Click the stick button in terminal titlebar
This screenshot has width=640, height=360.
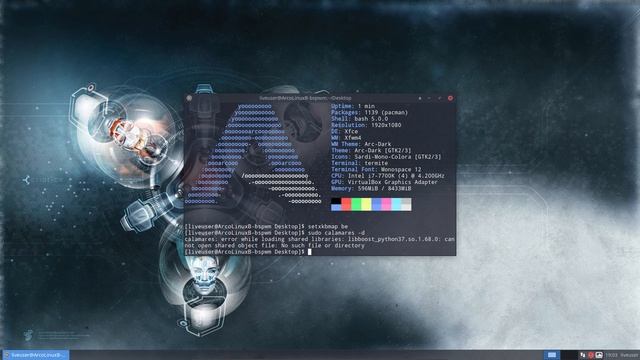(420, 98)
